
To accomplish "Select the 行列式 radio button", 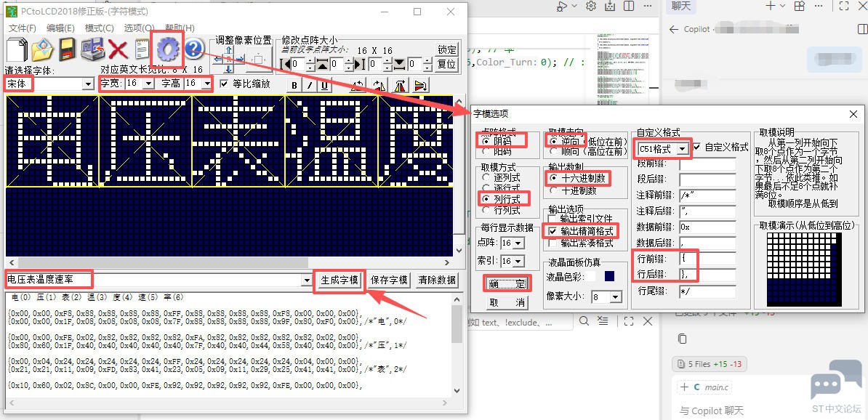I will pyautogui.click(x=486, y=210).
